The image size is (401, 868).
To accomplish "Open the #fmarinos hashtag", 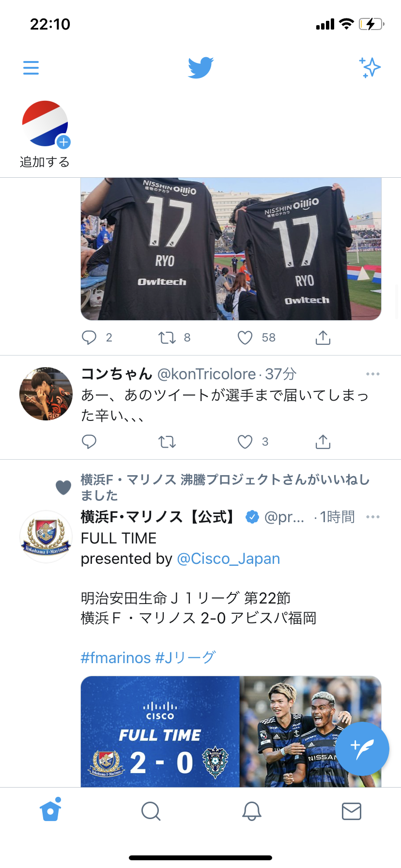I will pyautogui.click(x=116, y=657).
